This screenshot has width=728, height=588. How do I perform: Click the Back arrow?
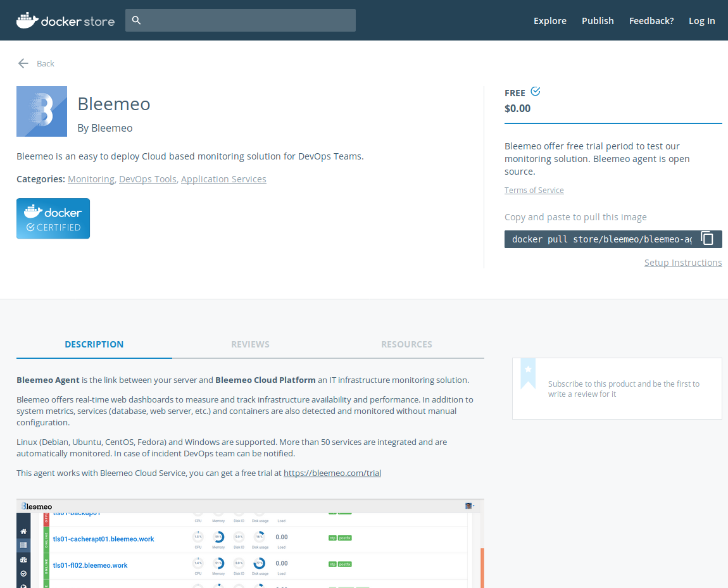click(23, 63)
